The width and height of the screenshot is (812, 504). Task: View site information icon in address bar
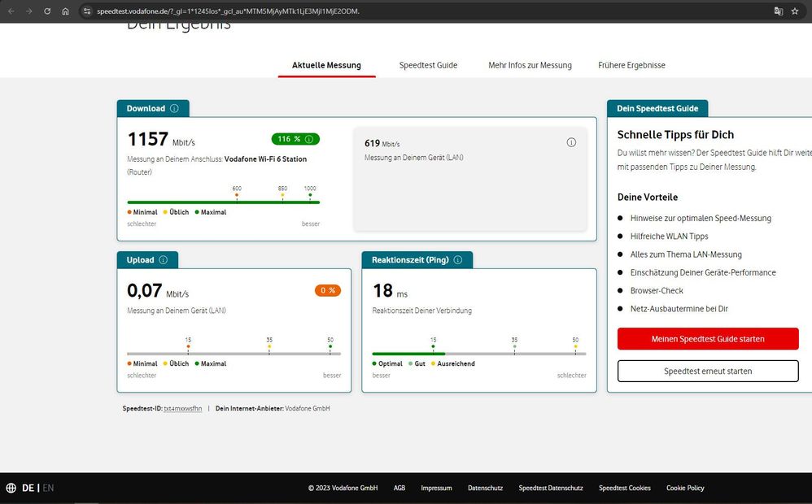(x=87, y=11)
